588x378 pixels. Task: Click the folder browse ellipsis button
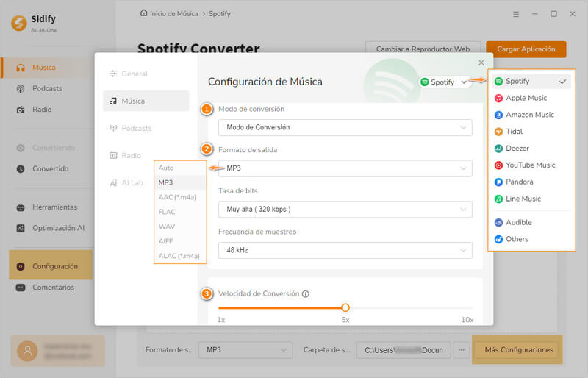coord(462,350)
